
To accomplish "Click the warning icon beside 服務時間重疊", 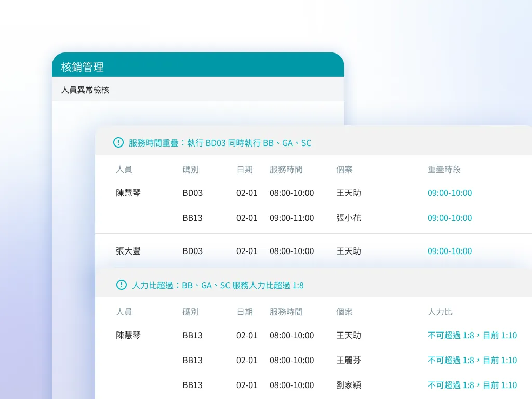I will tap(118, 142).
